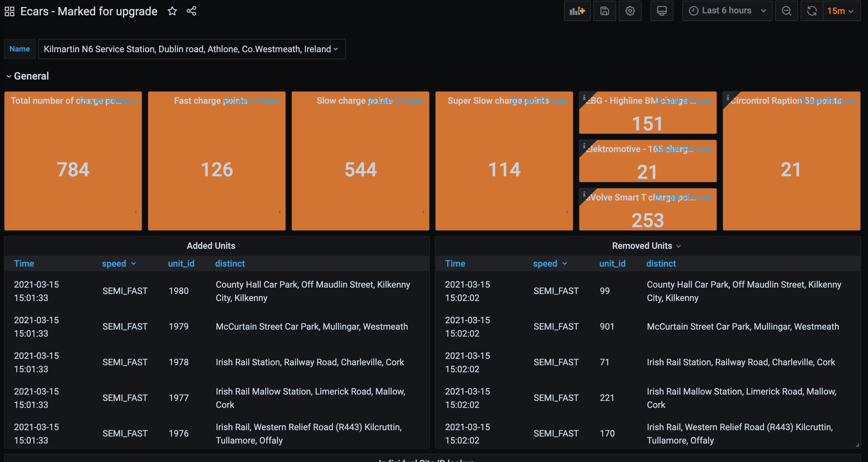The height and width of the screenshot is (462, 868).
Task: Open Added Units panel title menu
Action: pyautogui.click(x=211, y=246)
